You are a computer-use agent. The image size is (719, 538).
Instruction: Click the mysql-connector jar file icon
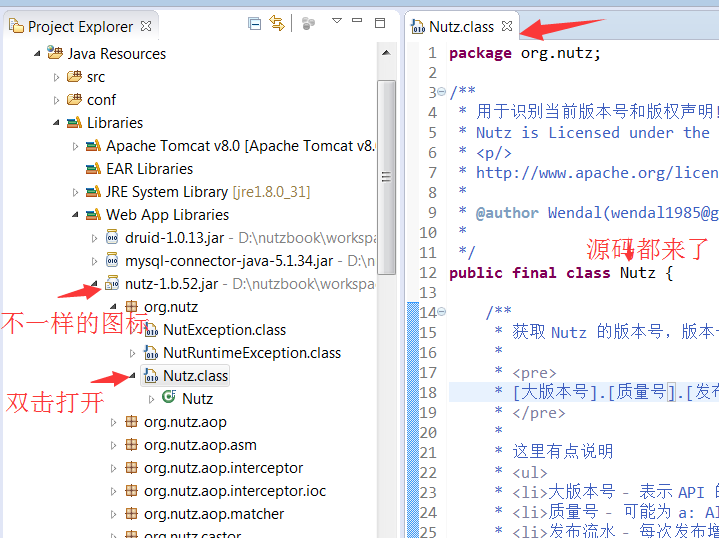112,260
